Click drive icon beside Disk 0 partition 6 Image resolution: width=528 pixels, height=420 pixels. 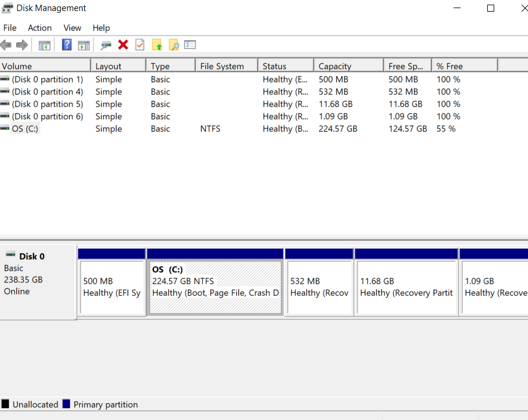(5, 116)
